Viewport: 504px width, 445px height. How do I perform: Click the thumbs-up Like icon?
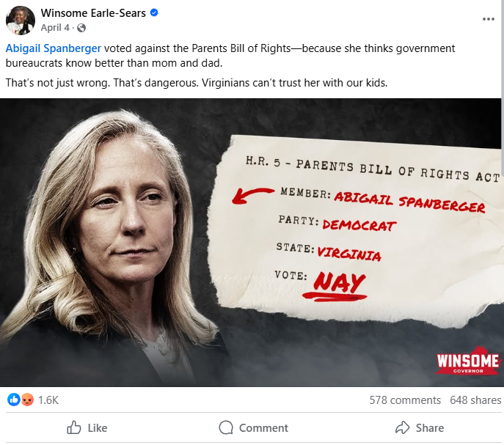(x=74, y=427)
